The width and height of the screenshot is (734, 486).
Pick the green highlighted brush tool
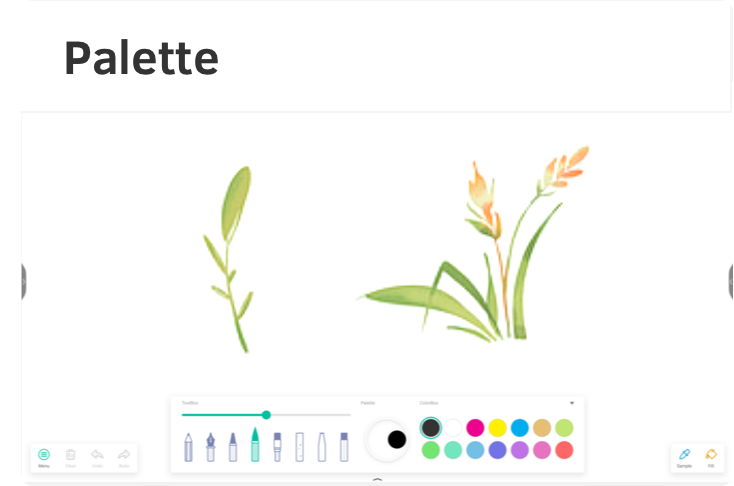255,445
